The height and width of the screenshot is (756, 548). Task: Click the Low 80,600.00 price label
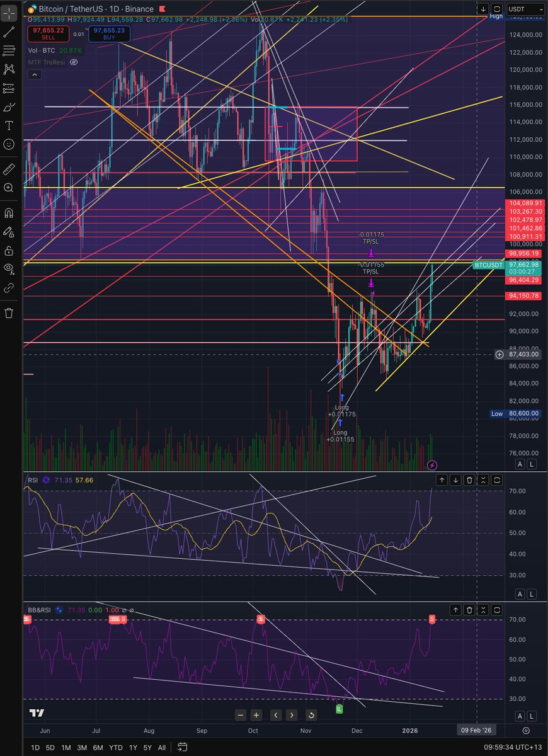point(517,413)
